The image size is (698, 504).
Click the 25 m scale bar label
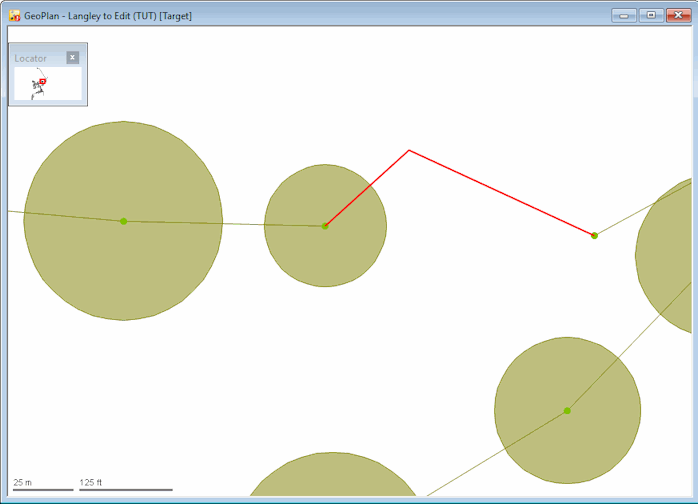coord(22,482)
